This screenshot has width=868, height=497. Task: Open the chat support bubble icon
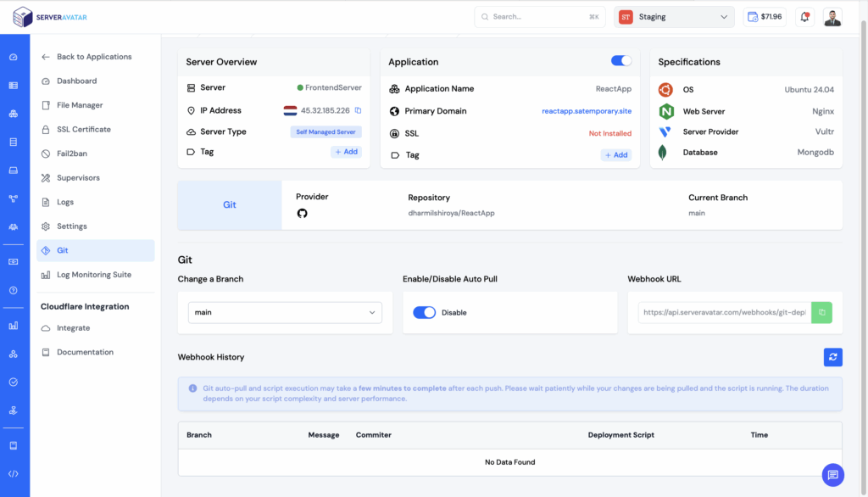pos(832,475)
